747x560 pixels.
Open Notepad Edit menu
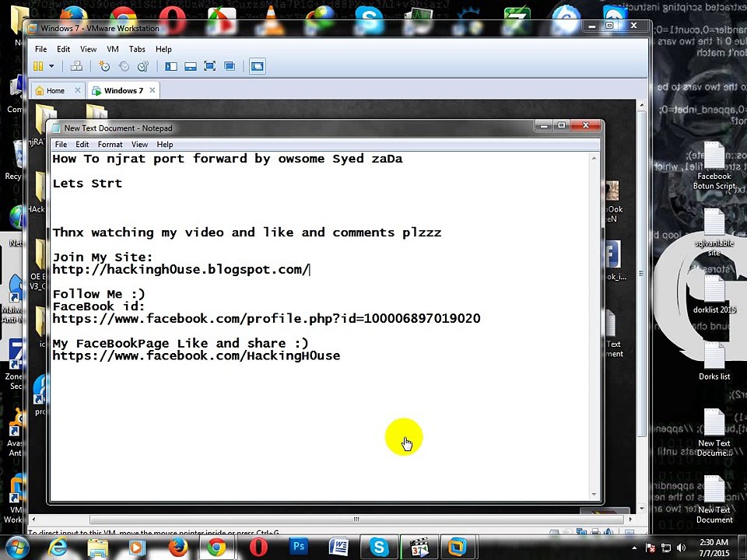point(82,145)
